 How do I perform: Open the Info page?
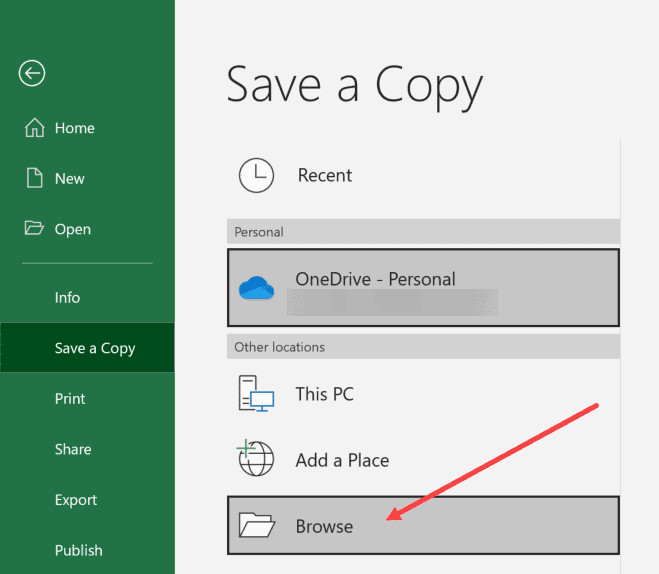[x=67, y=298]
